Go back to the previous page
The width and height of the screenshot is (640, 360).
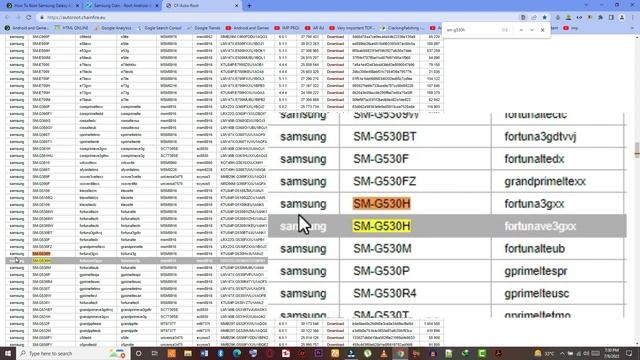click(x=7, y=18)
